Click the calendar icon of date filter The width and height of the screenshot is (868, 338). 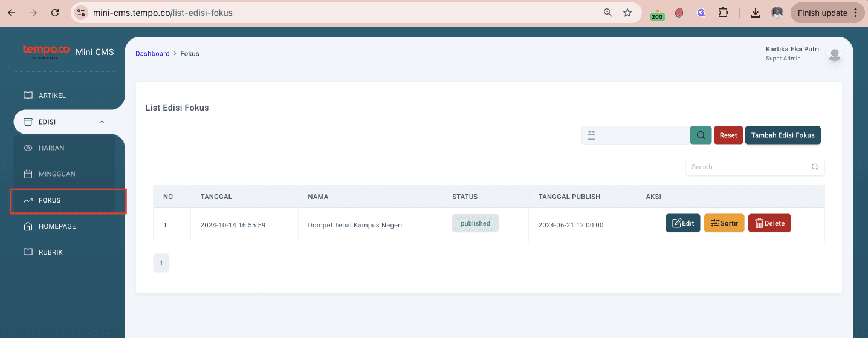[x=591, y=135]
